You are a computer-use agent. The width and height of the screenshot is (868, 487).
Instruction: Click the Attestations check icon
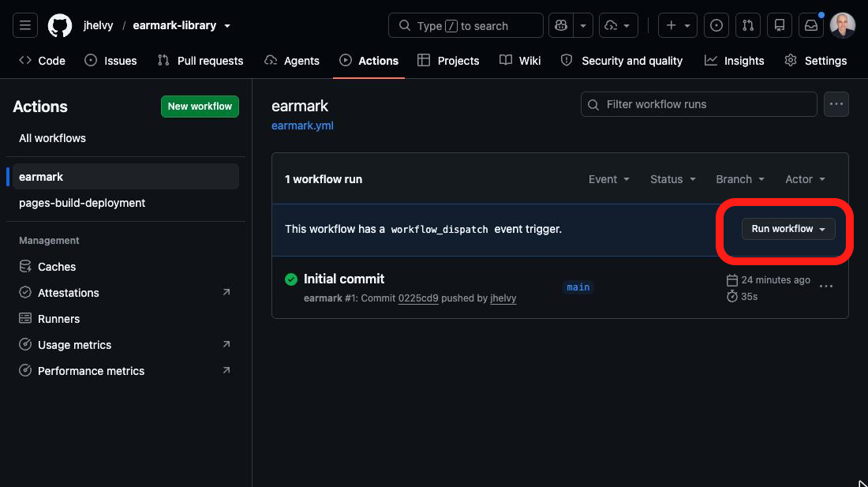point(25,292)
